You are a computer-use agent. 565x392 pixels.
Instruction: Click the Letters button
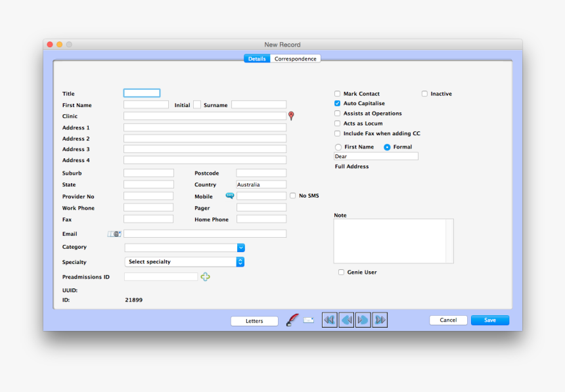click(254, 321)
